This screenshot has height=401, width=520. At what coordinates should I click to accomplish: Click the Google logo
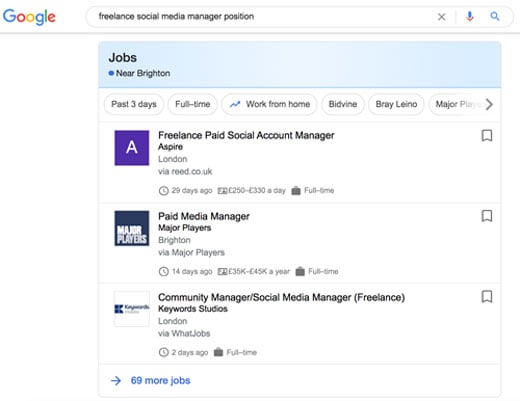29,17
